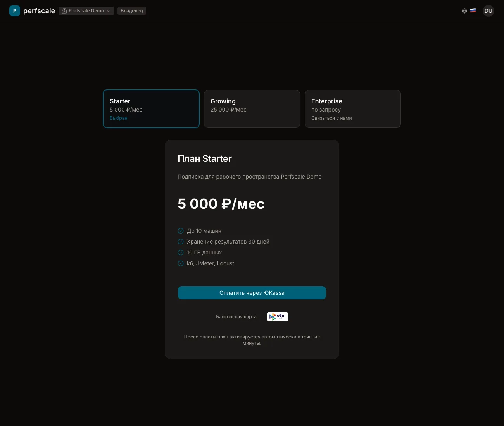The width and height of the screenshot is (504, 426).
Task: Click the building icon in workspace selector
Action: (x=64, y=11)
